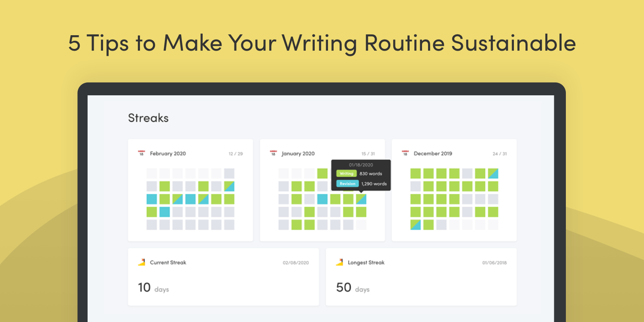This screenshot has width=644, height=322.
Task: Click the "February 2020" month title
Action: pyautogui.click(x=168, y=154)
